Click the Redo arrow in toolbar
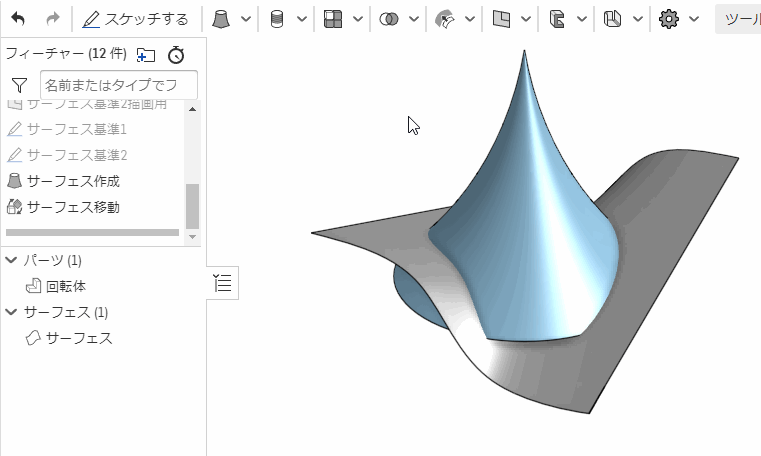Viewport: 761px width, 456px height. pos(53,19)
